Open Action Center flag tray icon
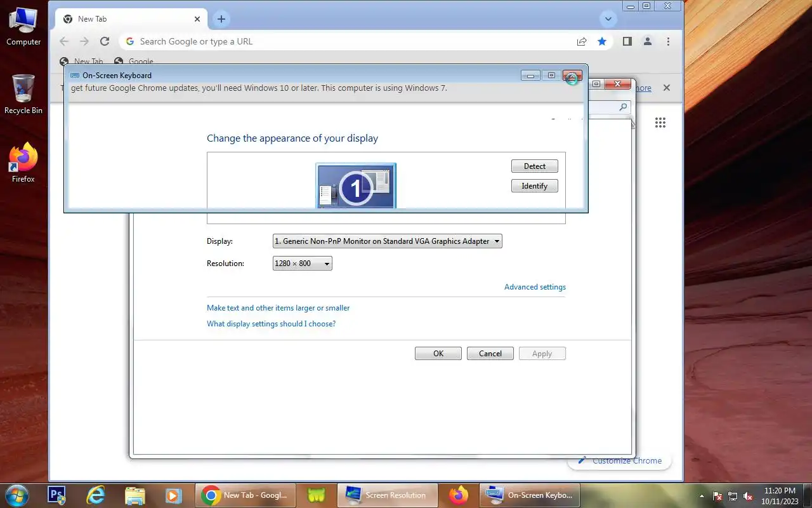Screen dimensions: 812x508 718,496
